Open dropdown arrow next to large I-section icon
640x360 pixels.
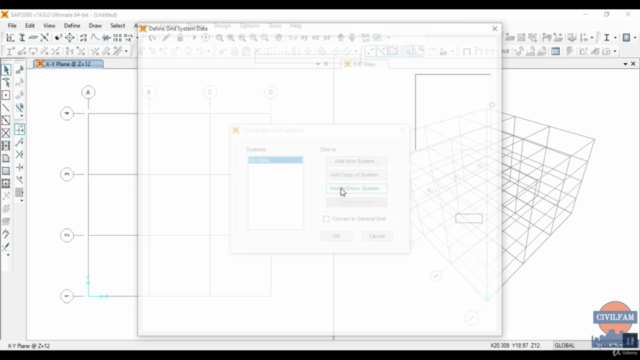615,38
